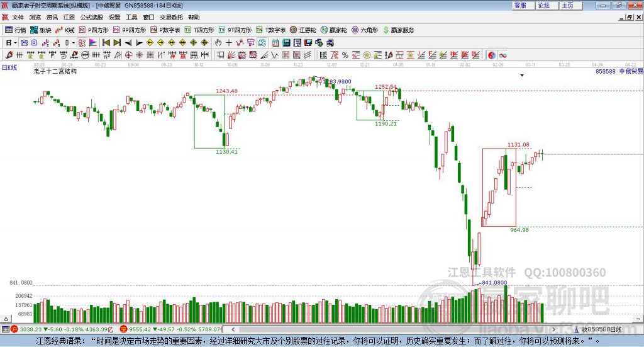The height and width of the screenshot is (347, 644).
Task: Click the blue infinity loop icon
Action: tap(502, 55)
